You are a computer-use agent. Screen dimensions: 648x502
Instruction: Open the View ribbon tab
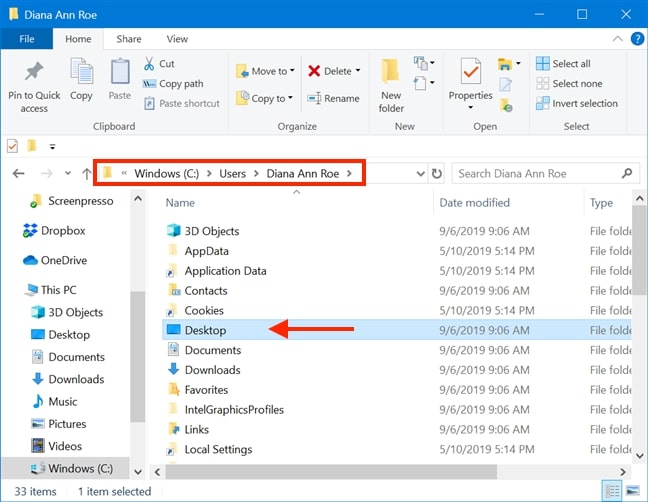tap(177, 39)
